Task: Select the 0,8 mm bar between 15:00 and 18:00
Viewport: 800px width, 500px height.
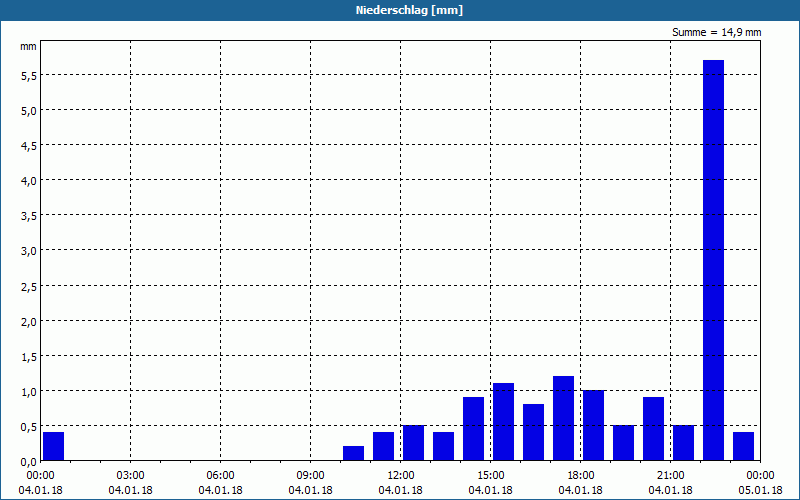Action: (534, 432)
